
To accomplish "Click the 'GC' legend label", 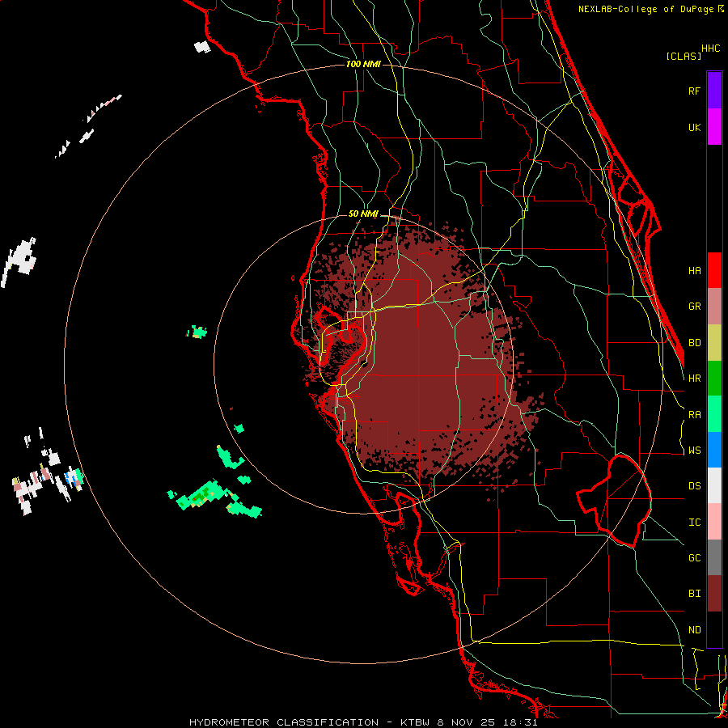I will pyautogui.click(x=694, y=558).
